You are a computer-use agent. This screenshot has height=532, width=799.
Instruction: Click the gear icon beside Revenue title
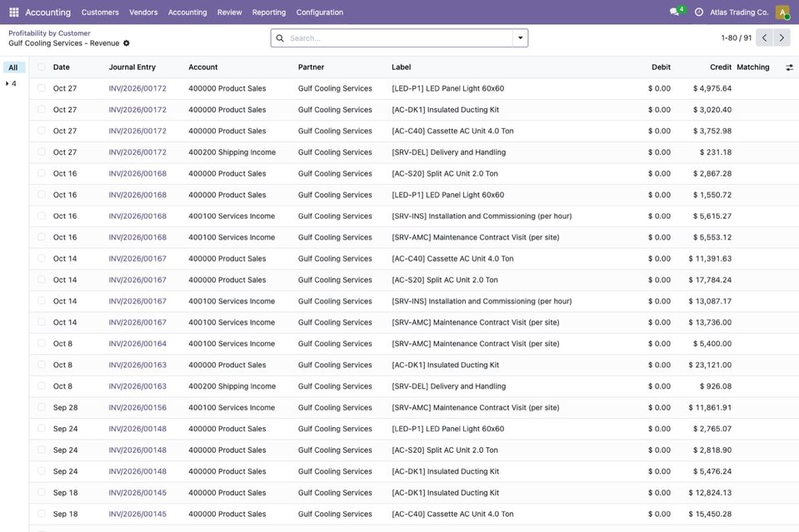pyautogui.click(x=127, y=43)
